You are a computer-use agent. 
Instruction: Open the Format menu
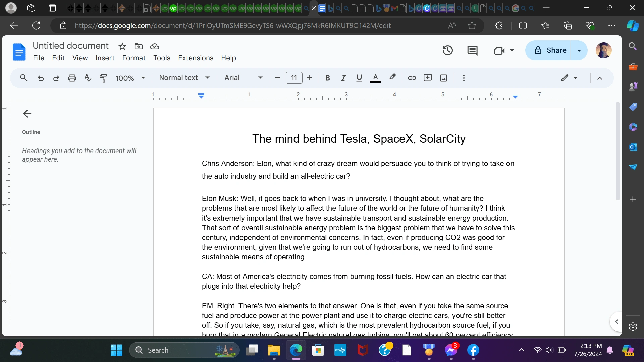pyautogui.click(x=133, y=58)
